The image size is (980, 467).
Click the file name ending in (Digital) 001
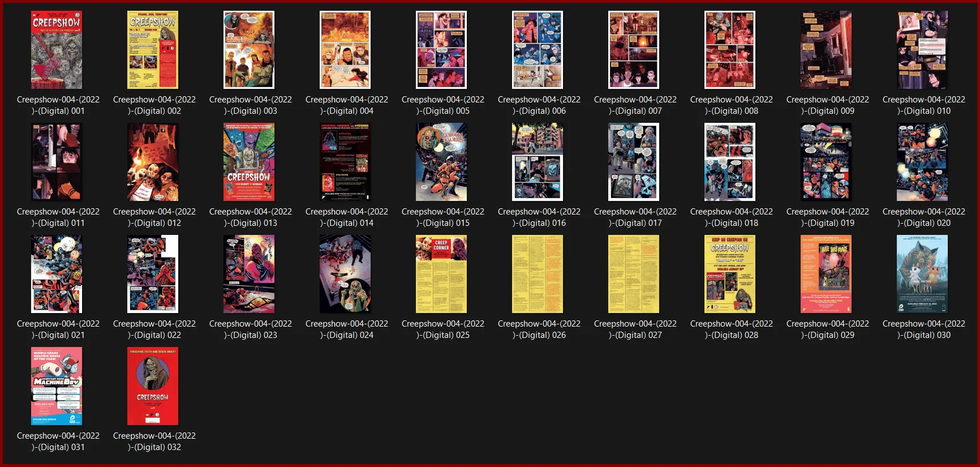tap(58, 105)
